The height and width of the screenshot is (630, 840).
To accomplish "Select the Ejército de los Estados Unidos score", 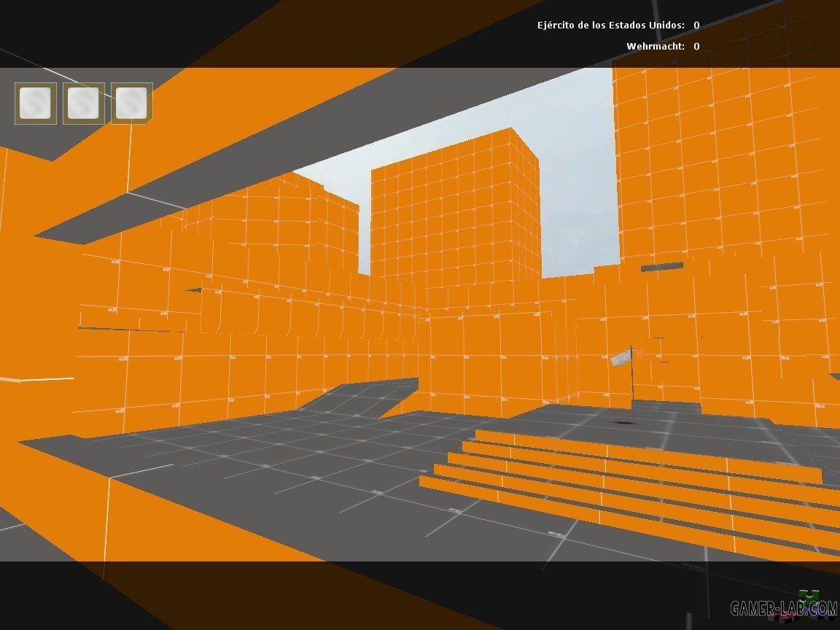I will 696,26.
